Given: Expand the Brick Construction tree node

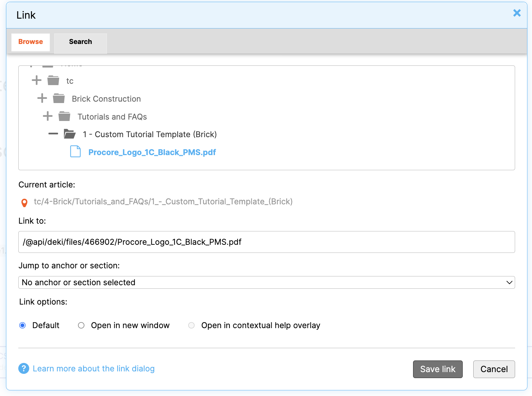Looking at the screenshot, I should tap(42, 98).
